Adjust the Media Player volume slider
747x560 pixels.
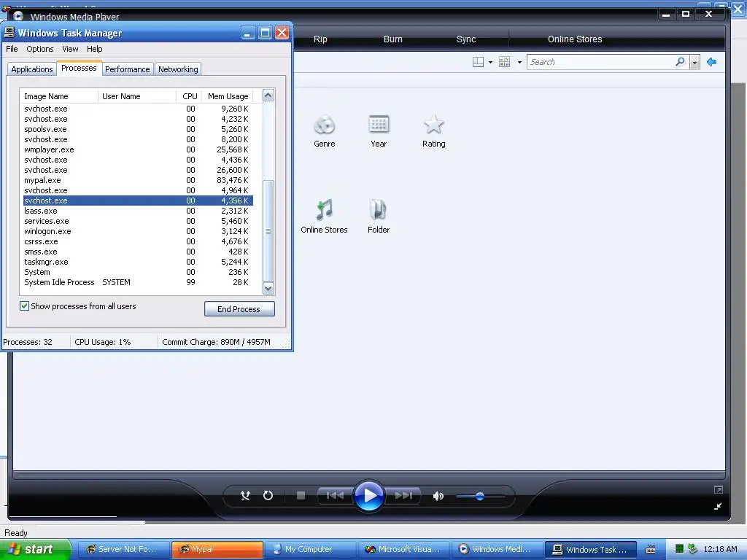480,496
